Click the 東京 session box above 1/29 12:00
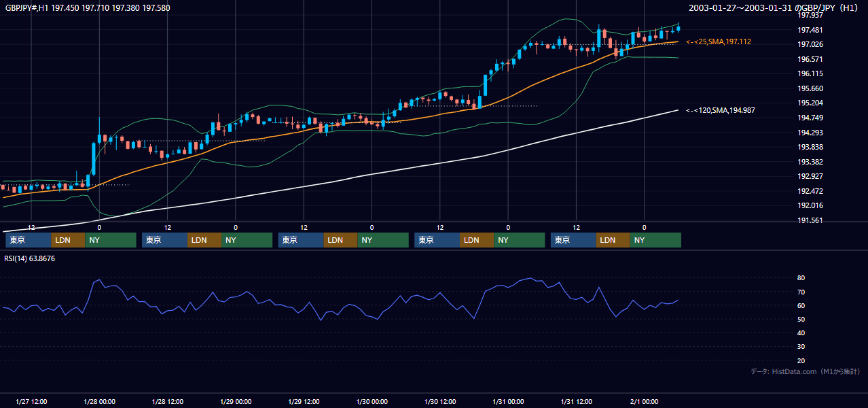Screen dimensions: 868x408 pos(301,240)
